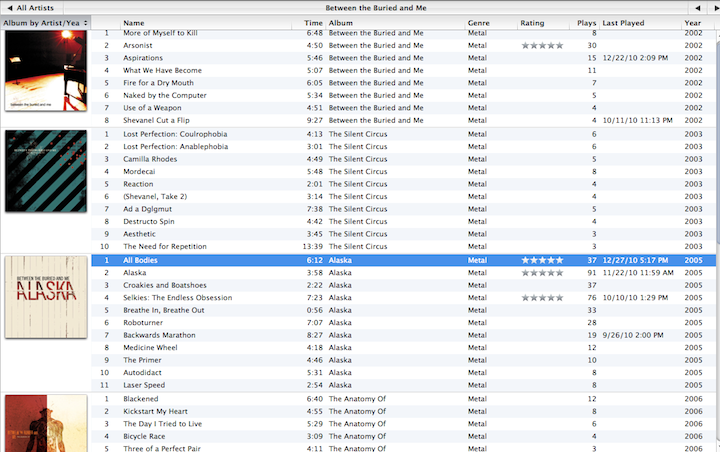Select the track What We Have Become
Image resolution: width=720 pixels, height=452 pixels.
point(162,70)
